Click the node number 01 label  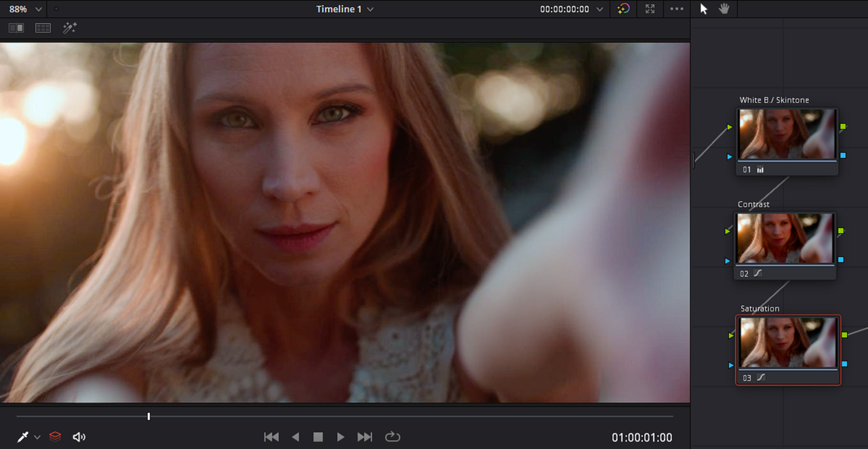click(747, 170)
